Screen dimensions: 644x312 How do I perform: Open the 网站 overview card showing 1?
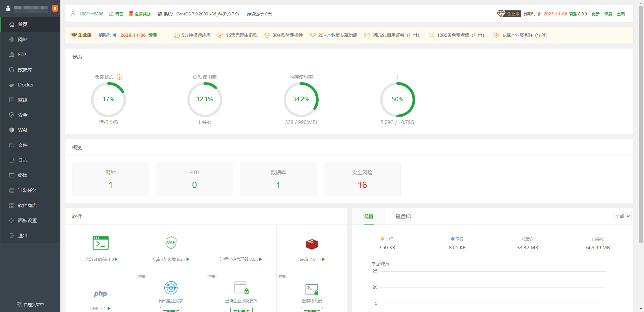111,179
